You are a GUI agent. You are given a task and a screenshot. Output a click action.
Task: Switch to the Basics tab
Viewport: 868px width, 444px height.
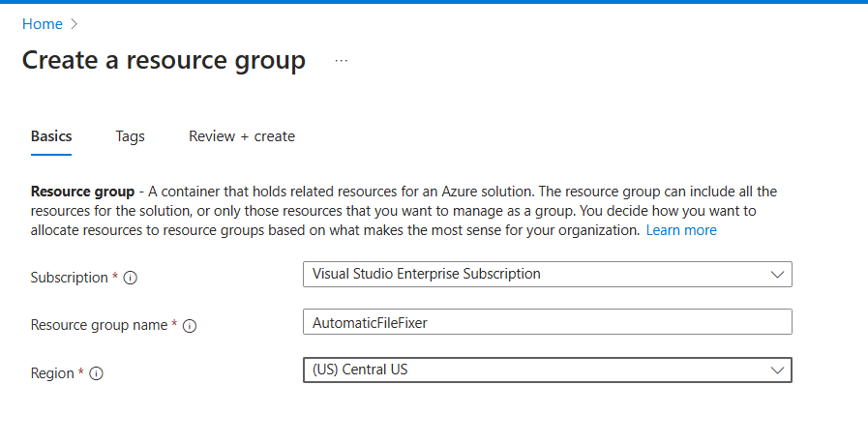[51, 136]
